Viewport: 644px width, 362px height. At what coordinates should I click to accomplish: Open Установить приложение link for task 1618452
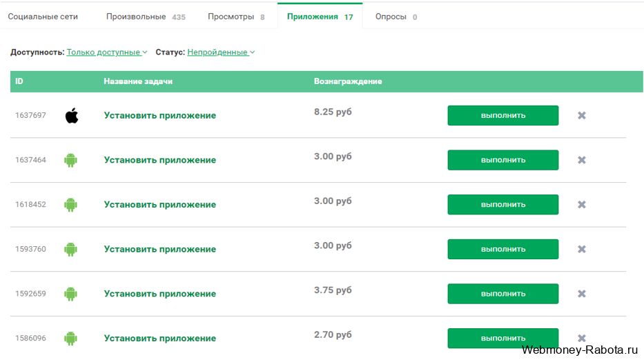pos(159,204)
